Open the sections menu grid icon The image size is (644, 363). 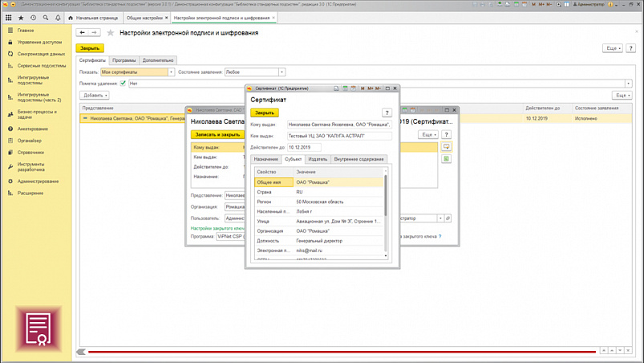9,17
